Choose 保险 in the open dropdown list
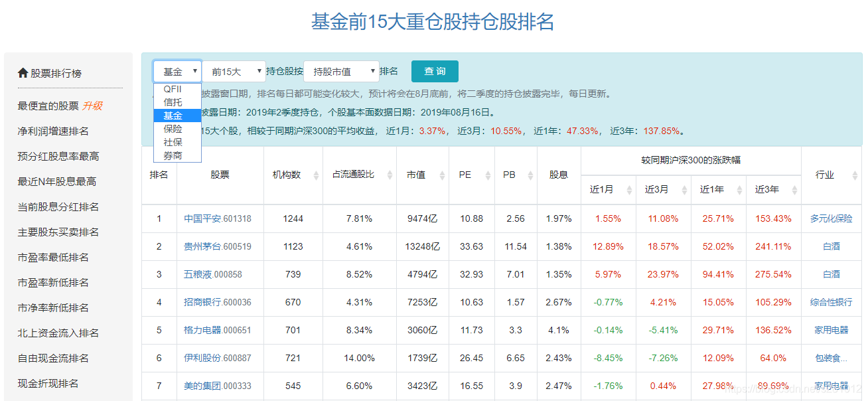 [x=177, y=129]
